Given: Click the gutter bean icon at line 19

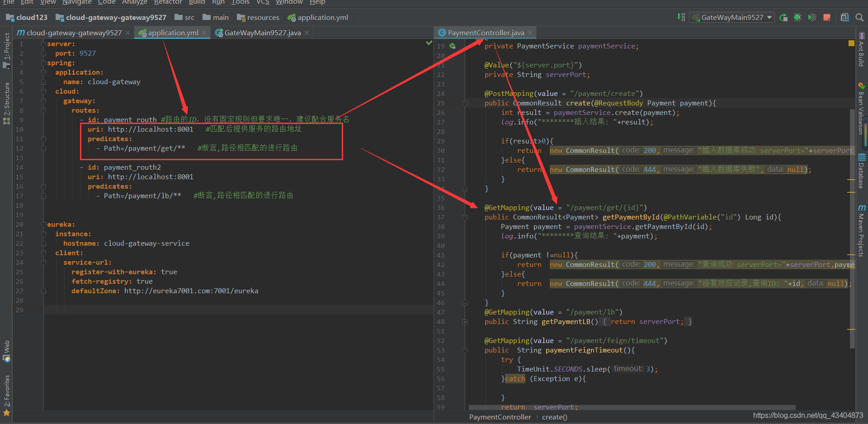Looking at the screenshot, I should (x=453, y=46).
